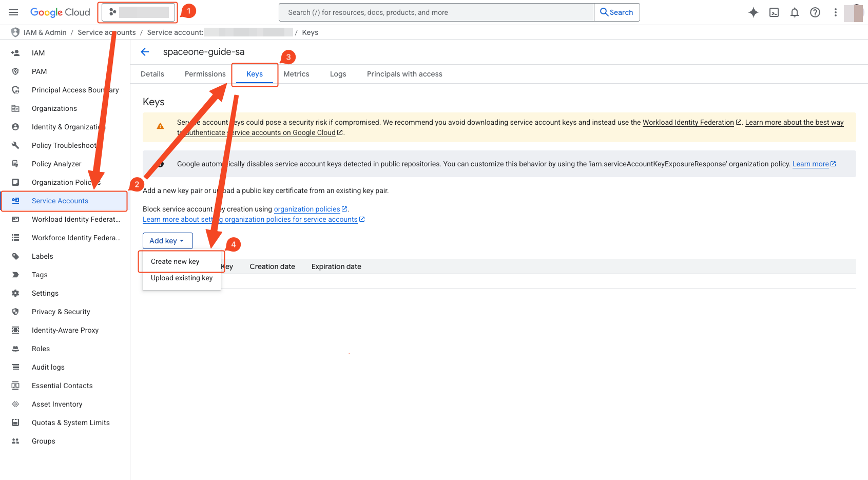Open Asset Inventory sidebar item

(x=65, y=404)
